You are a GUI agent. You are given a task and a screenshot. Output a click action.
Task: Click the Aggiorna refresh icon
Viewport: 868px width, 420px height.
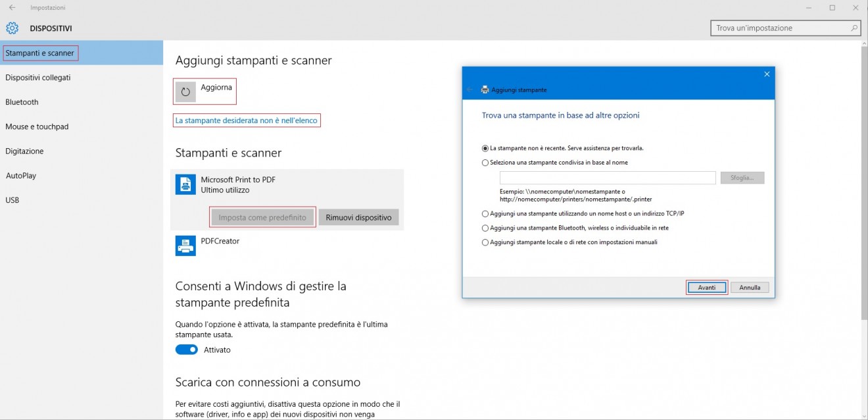[x=185, y=92]
